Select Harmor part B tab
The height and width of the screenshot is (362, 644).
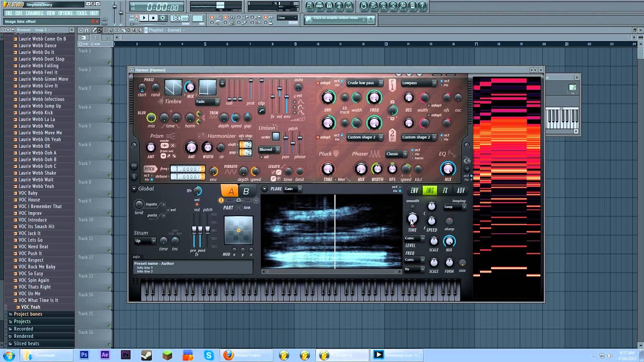coord(246,191)
